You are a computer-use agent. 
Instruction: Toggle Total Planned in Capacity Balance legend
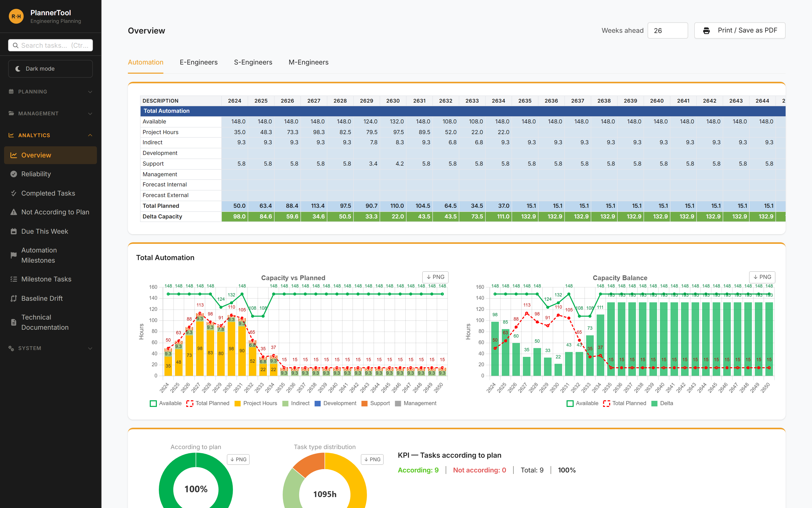[624, 403]
